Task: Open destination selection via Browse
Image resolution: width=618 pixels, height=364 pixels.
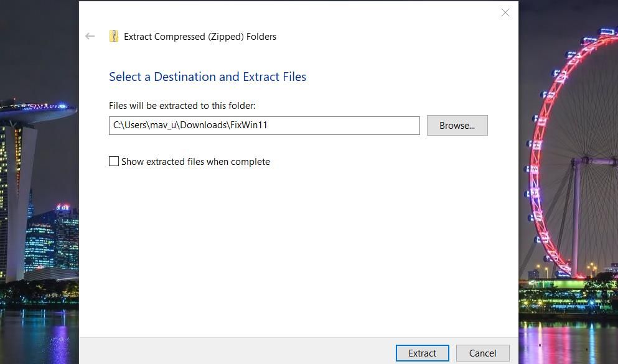Action: (457, 125)
